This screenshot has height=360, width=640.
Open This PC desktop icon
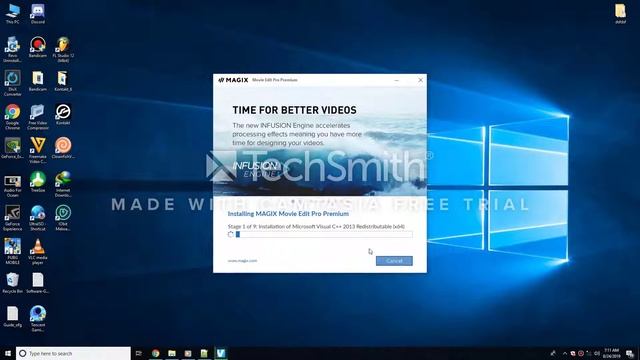point(12,14)
